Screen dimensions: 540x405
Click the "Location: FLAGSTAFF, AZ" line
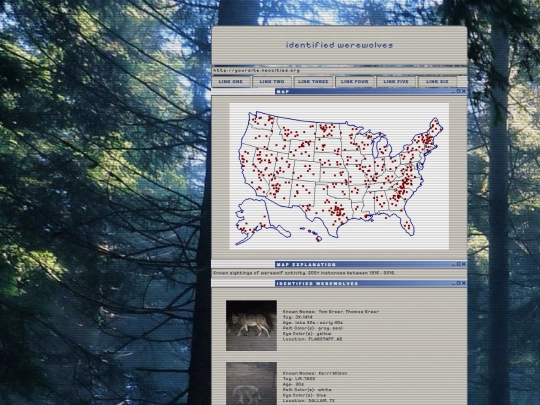(x=312, y=339)
